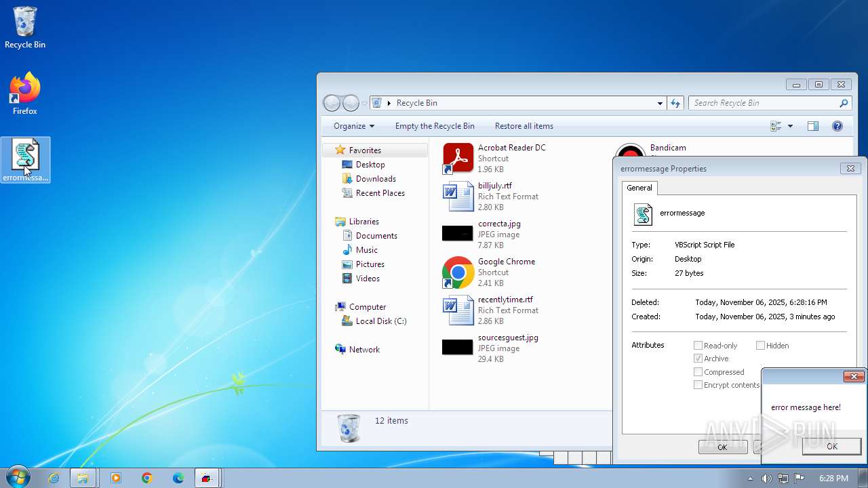Click the red script taskbar icon
The width and height of the screenshot is (868, 488).
(x=207, y=478)
